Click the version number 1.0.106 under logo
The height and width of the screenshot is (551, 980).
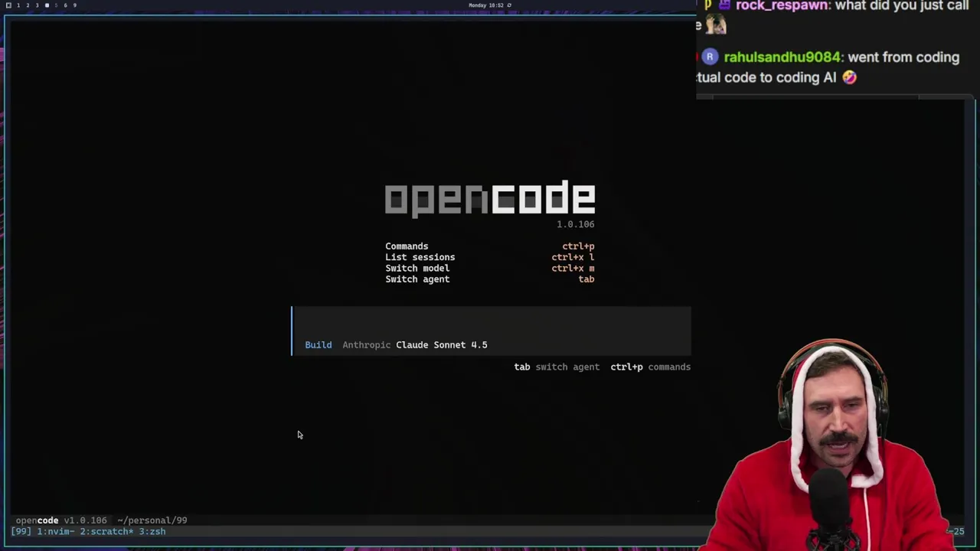pyautogui.click(x=575, y=224)
